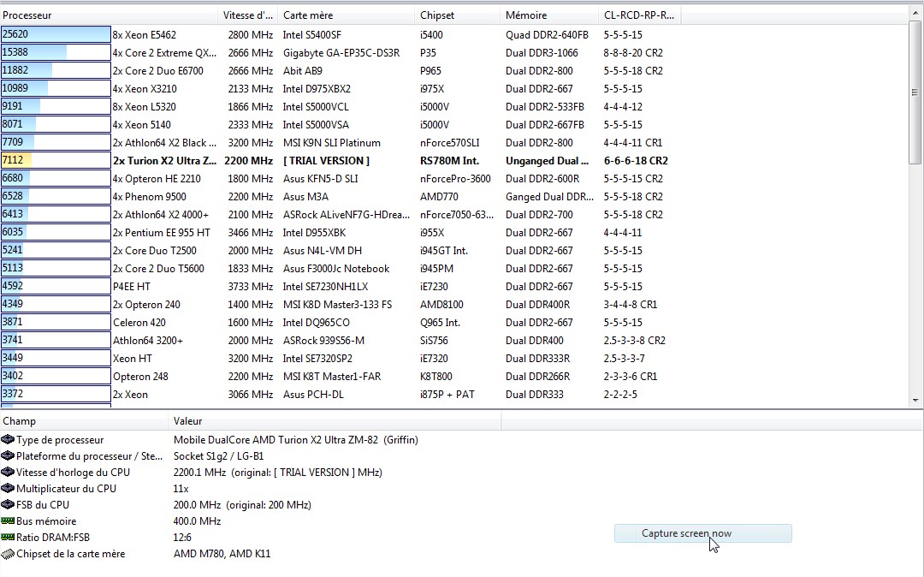Click memory icon beside Ratio DRAM:FSB
Viewport: 924px width, 577px height.
click(8, 537)
